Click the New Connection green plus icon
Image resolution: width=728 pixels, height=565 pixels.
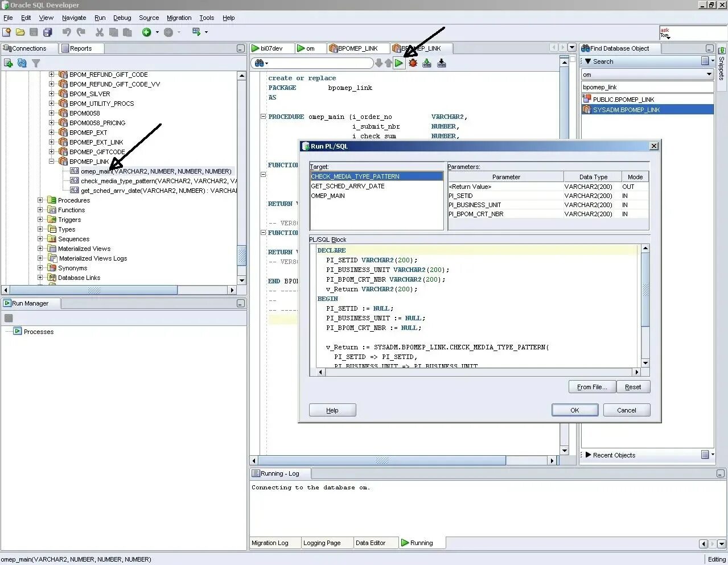point(8,63)
